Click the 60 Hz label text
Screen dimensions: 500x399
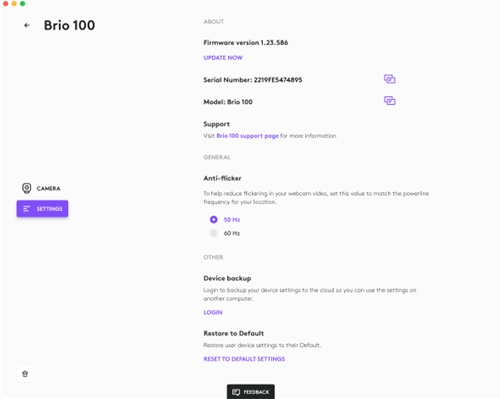click(232, 233)
